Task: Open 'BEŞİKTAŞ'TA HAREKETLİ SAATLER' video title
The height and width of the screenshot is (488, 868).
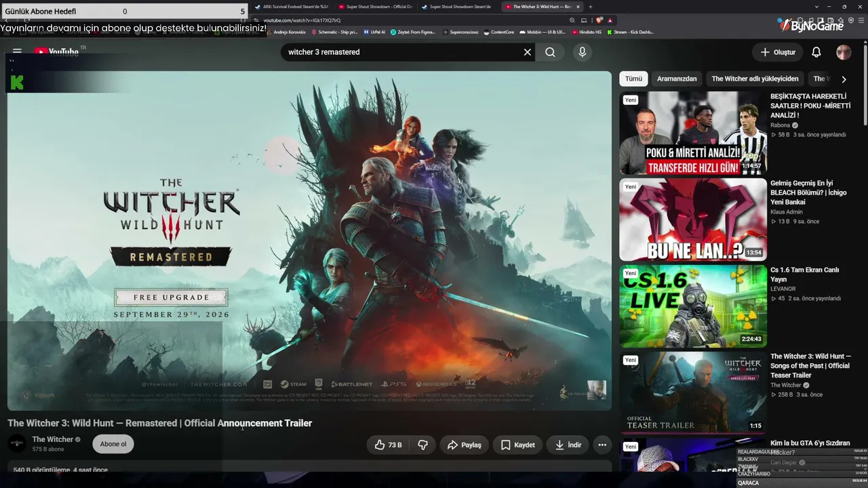Action: coord(810,106)
